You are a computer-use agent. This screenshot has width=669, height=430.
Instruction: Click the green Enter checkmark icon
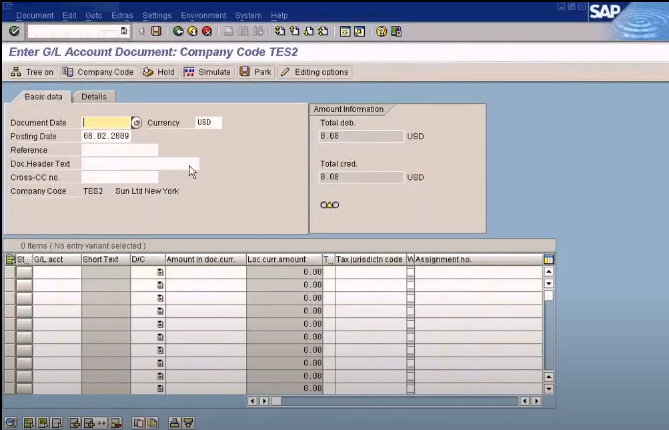click(14, 31)
